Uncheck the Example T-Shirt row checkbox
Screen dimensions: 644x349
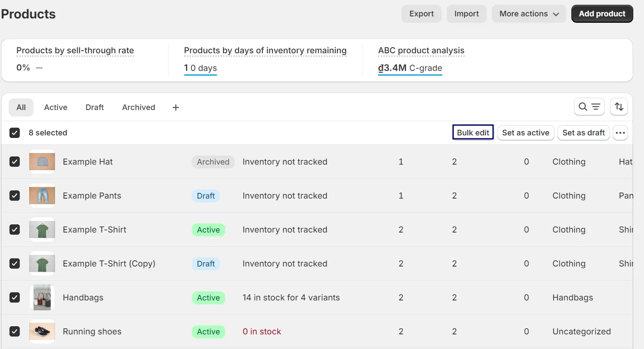[15, 230]
